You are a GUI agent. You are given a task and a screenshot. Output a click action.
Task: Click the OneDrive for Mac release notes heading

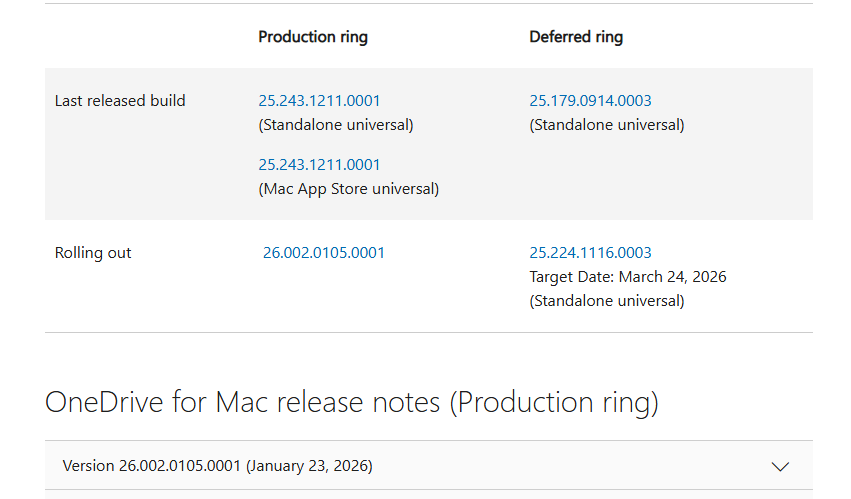pos(352,402)
